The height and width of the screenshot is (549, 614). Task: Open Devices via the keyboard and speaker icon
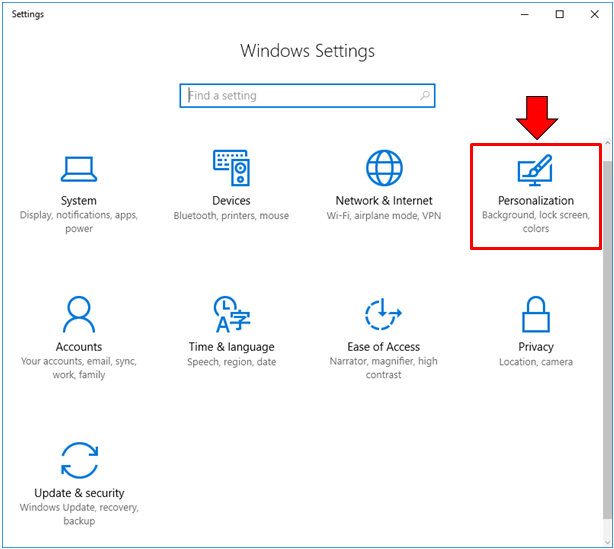231,169
